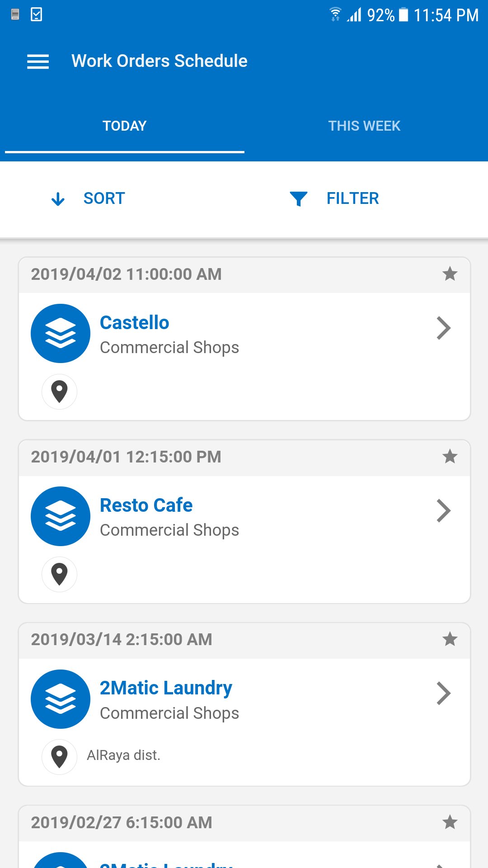Tap the funnel filter icon
Viewport: 488px width, 868px height.
pyautogui.click(x=299, y=199)
